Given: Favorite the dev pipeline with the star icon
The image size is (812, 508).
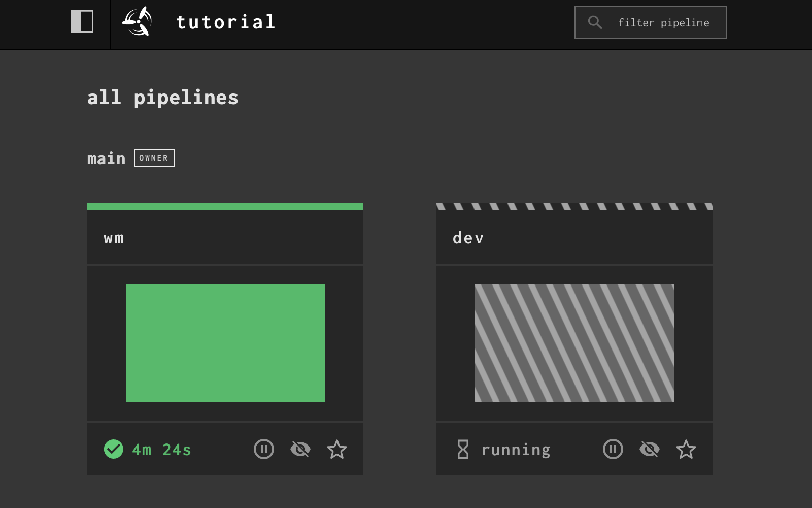Looking at the screenshot, I should point(686,449).
